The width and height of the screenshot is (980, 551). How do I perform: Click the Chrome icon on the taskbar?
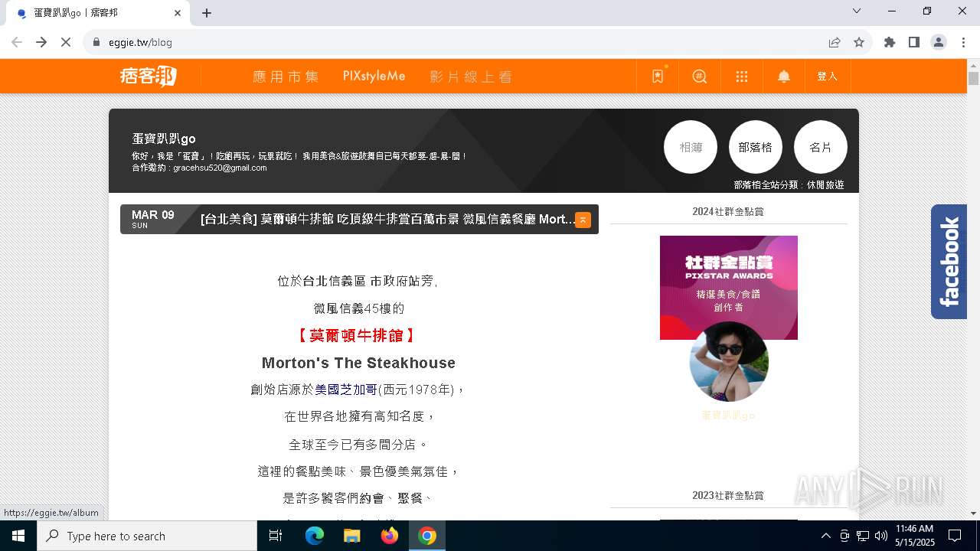tap(427, 536)
